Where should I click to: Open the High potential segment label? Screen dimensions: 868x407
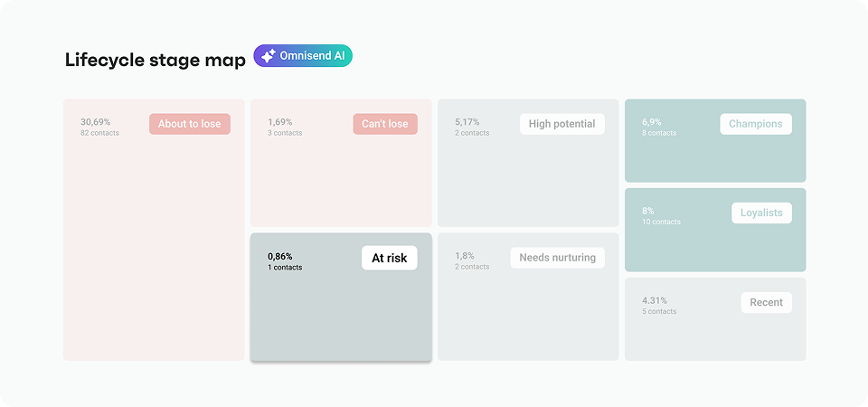coord(561,124)
